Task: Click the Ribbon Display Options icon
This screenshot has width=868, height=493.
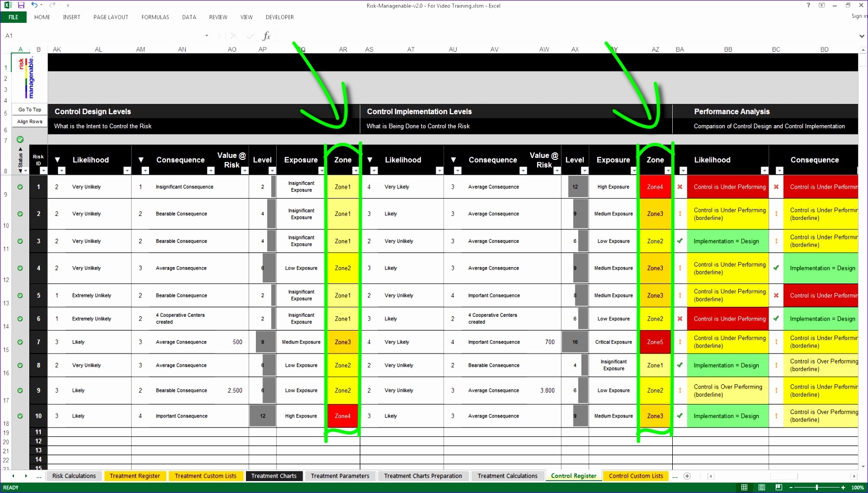Action: [x=821, y=5]
